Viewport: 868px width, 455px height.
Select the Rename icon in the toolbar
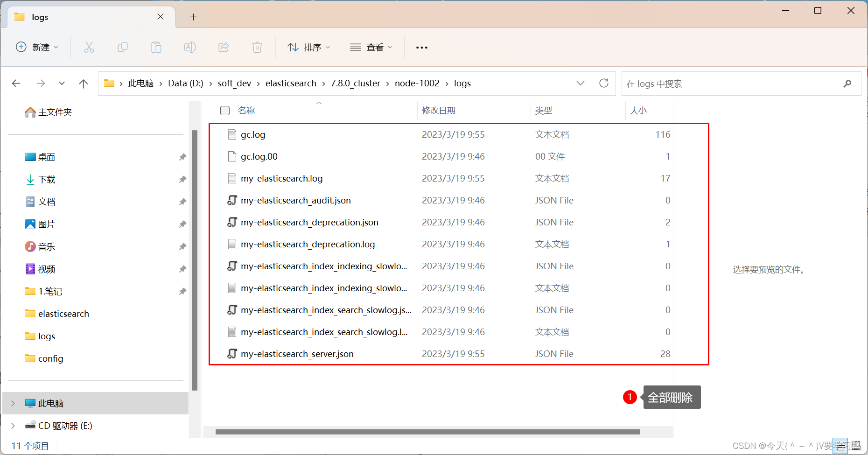(x=190, y=47)
